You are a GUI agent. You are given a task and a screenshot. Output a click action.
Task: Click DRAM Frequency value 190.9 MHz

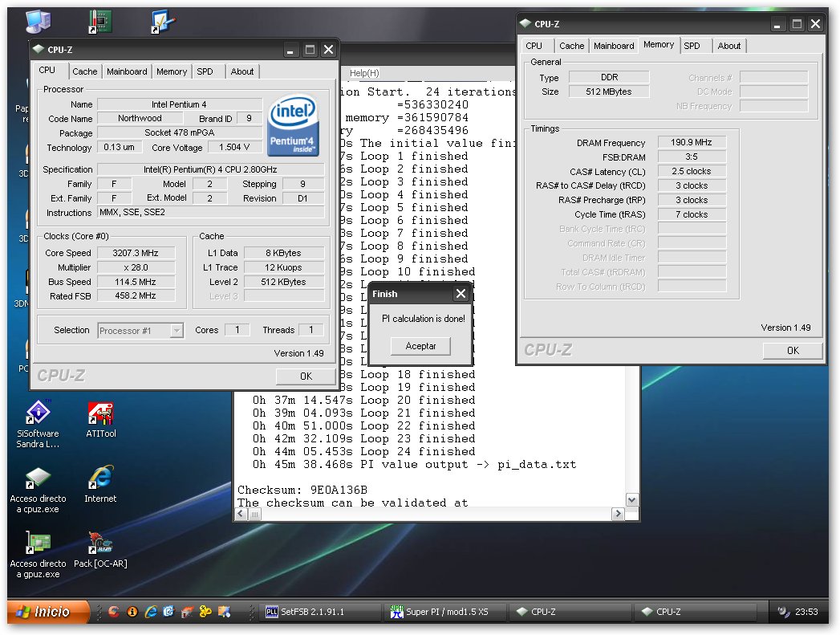coord(692,142)
